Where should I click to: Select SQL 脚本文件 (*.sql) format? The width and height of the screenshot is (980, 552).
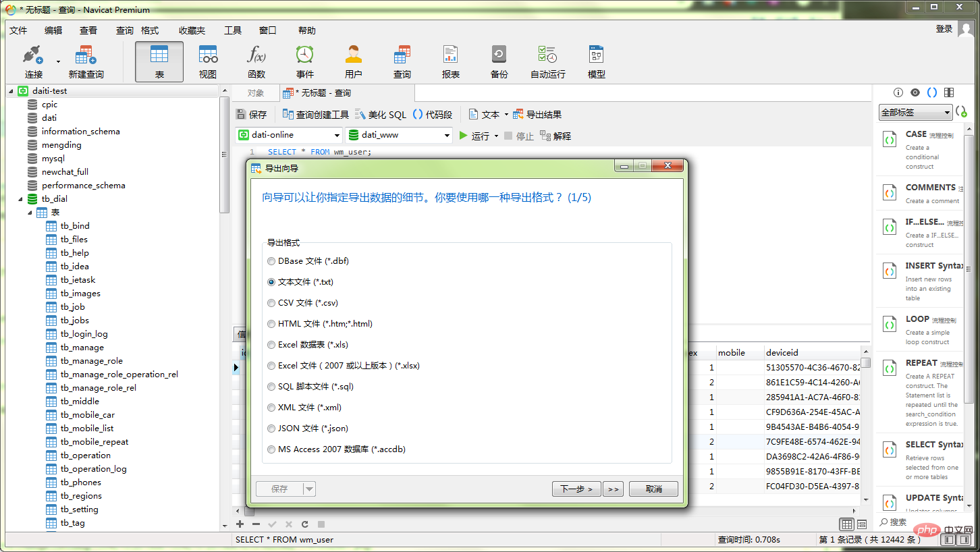310,387
